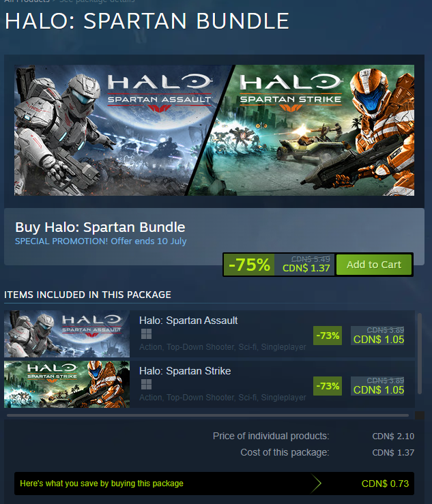Click the special promotion offer ends text
This screenshot has height=504, width=432.
coord(101,241)
